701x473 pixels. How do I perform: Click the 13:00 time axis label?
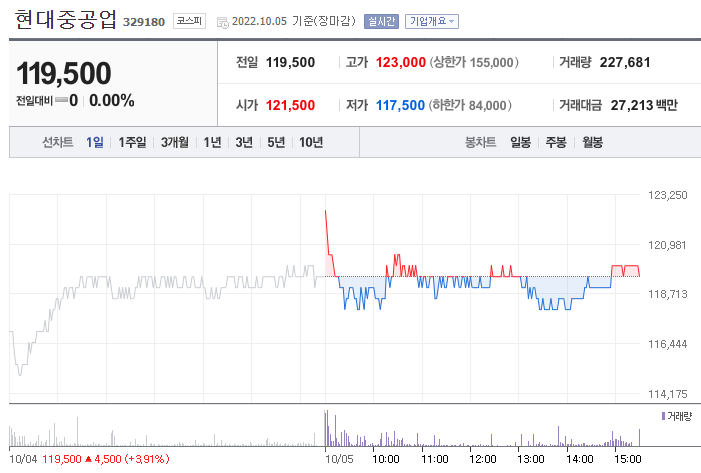(x=531, y=459)
